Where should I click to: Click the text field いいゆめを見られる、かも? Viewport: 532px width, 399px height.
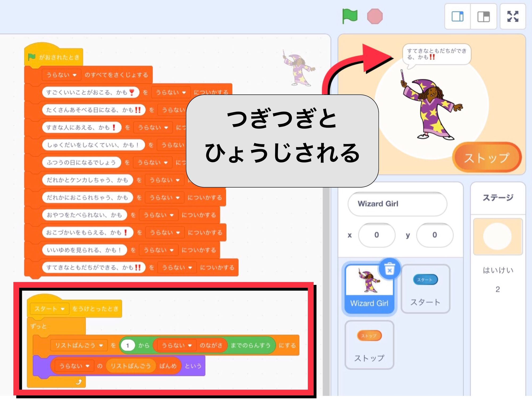pos(84,250)
